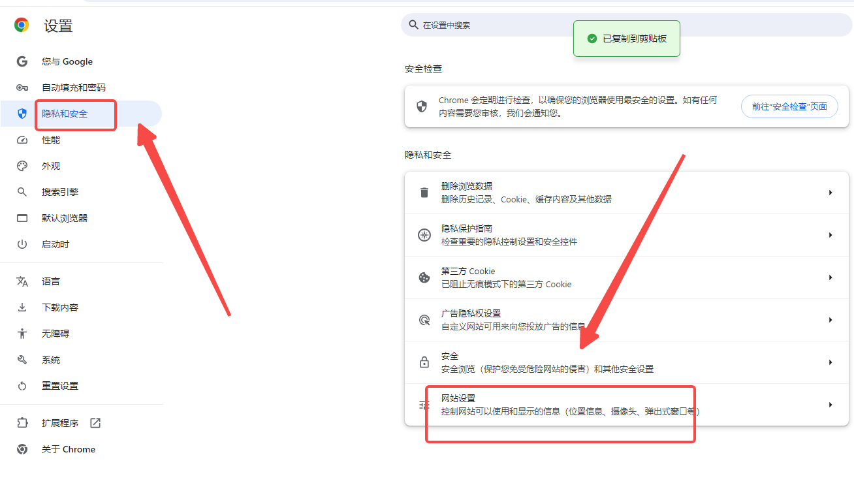Click the green checkmark in the toast
This screenshot has height=504, width=854.
click(592, 39)
